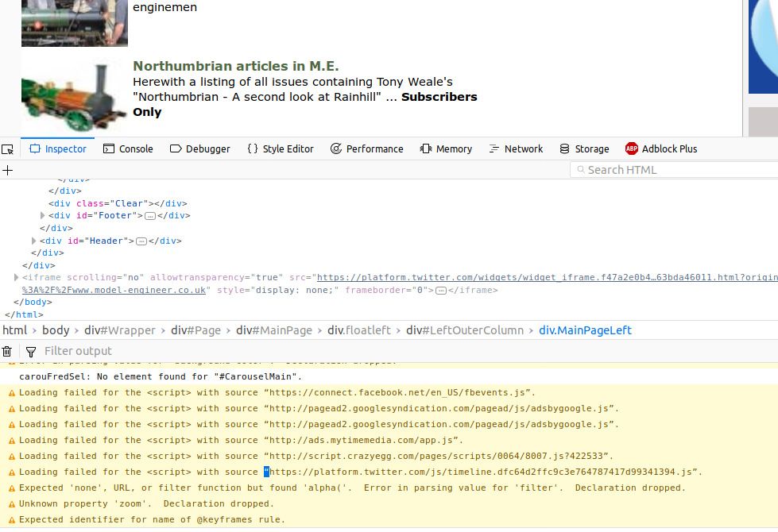Activate the element picker icon

pyautogui.click(x=7, y=149)
